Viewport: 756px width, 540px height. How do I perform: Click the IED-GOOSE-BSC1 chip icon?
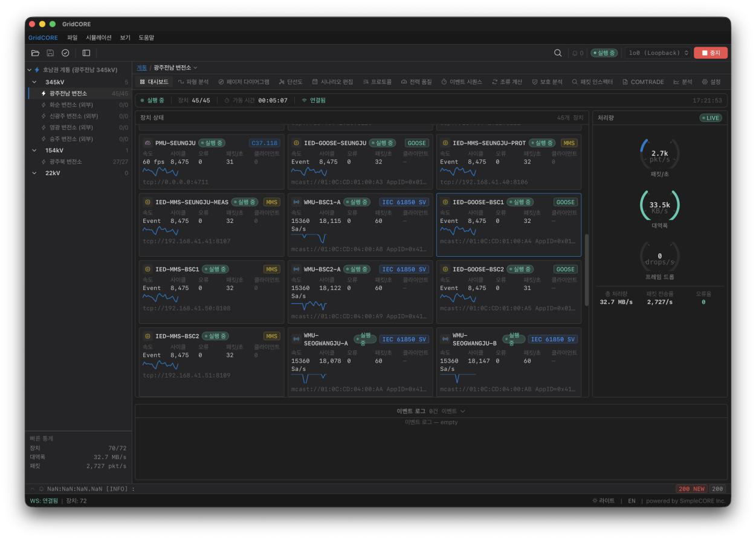[x=445, y=202]
